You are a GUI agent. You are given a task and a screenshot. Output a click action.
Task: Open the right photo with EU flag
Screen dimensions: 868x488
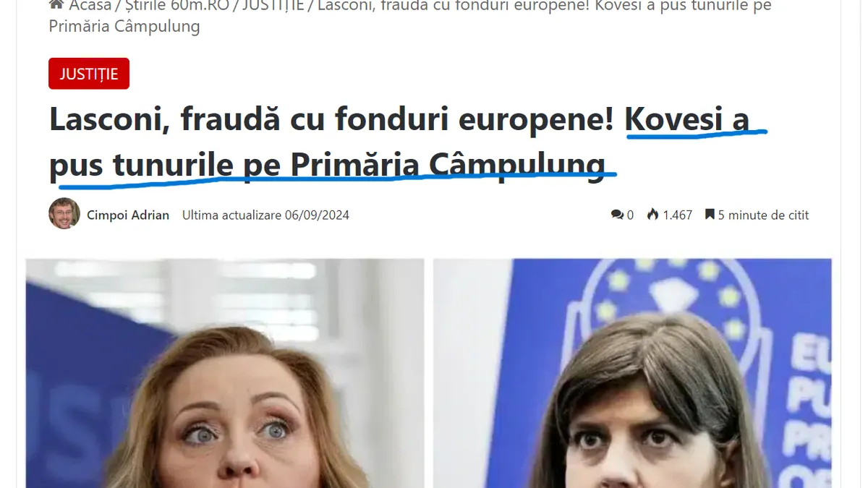tap(632, 373)
